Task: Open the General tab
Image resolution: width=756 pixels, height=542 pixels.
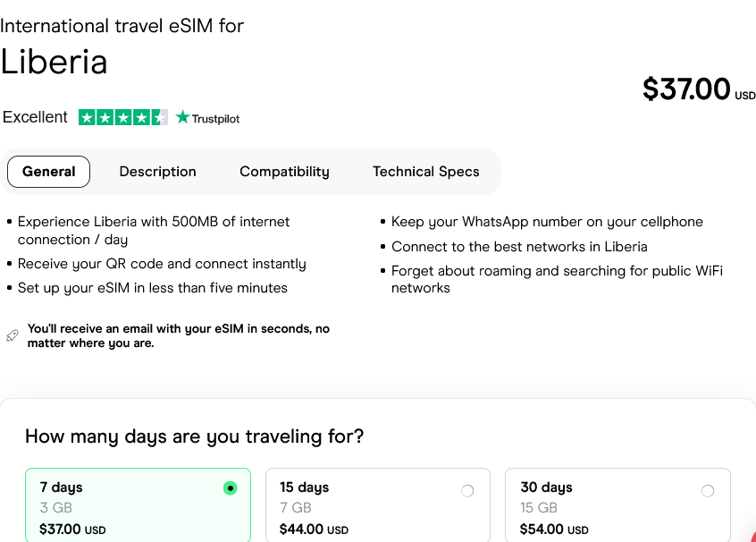Action: (x=48, y=172)
